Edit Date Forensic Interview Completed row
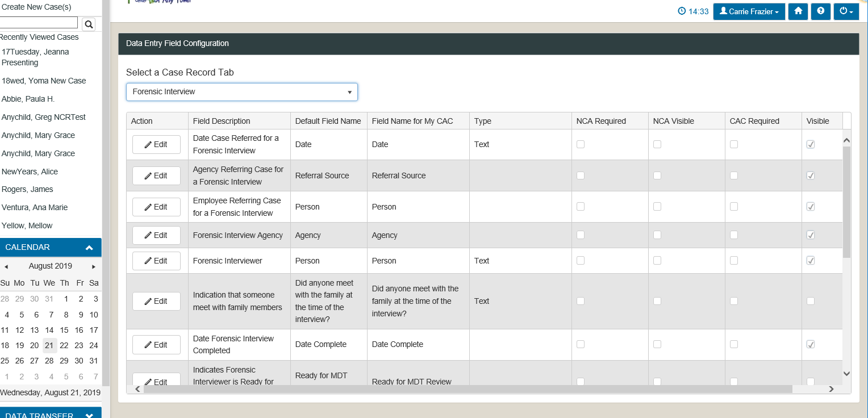Screen dimensions: 868x418 click(x=156, y=345)
